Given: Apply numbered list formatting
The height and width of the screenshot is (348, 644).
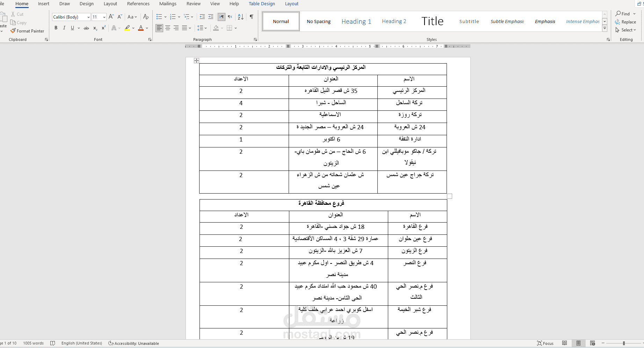Looking at the screenshot, I should click(173, 17).
